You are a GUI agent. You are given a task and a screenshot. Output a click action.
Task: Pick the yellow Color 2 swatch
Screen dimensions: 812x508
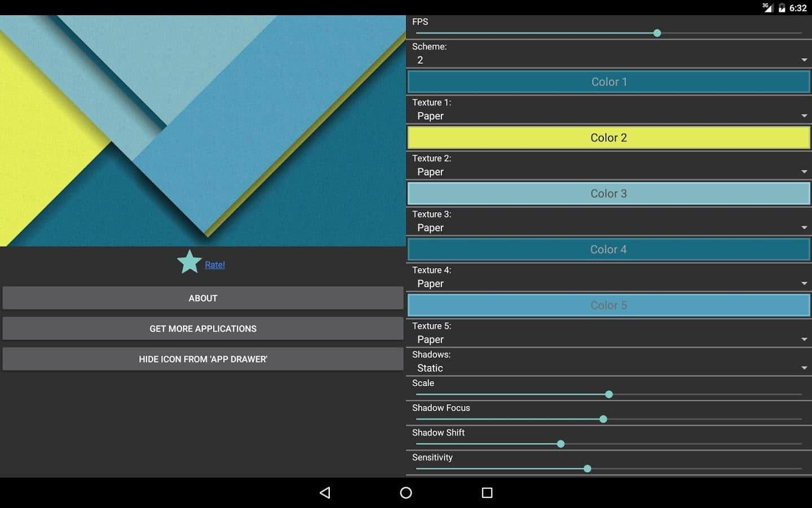[x=609, y=138]
